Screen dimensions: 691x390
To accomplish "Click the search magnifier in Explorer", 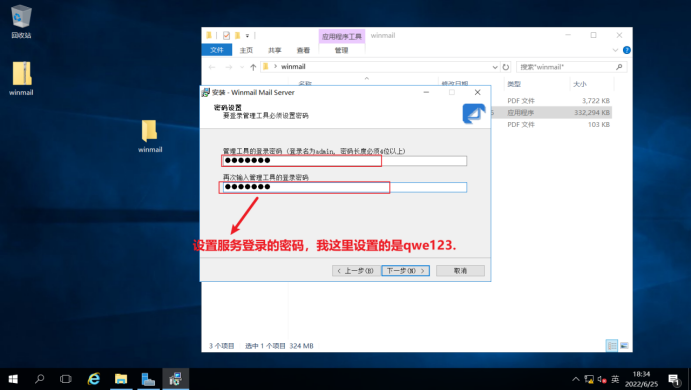I will tap(619, 67).
